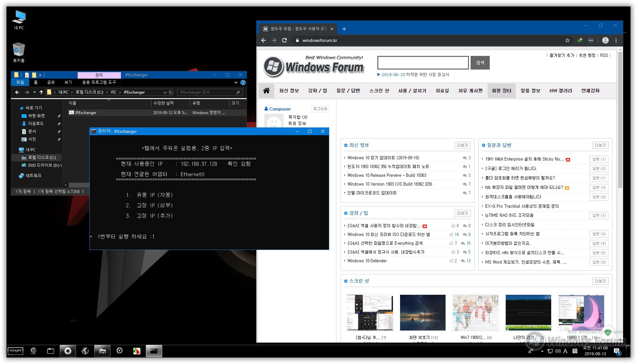Click the IPExchanger 검색 box in Explorer
This screenshot has height=364, width=637.
[210, 92]
